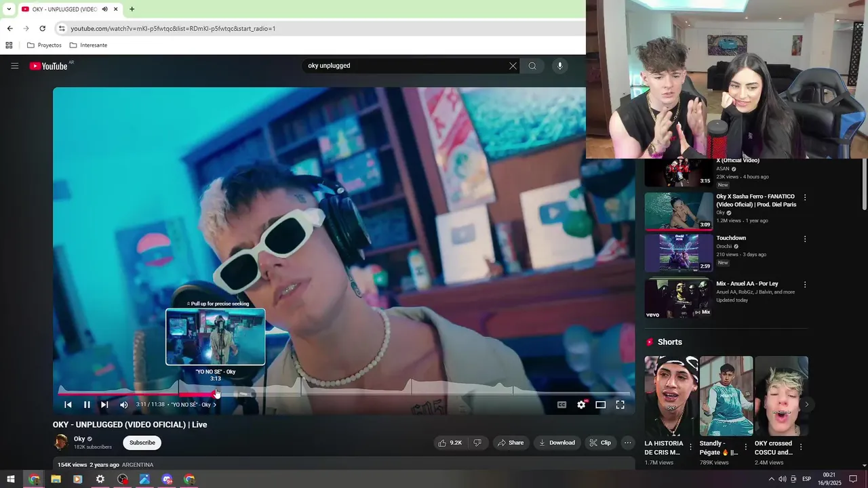The height and width of the screenshot is (488, 868).
Task: Clear the search box text
Action: [513, 66]
